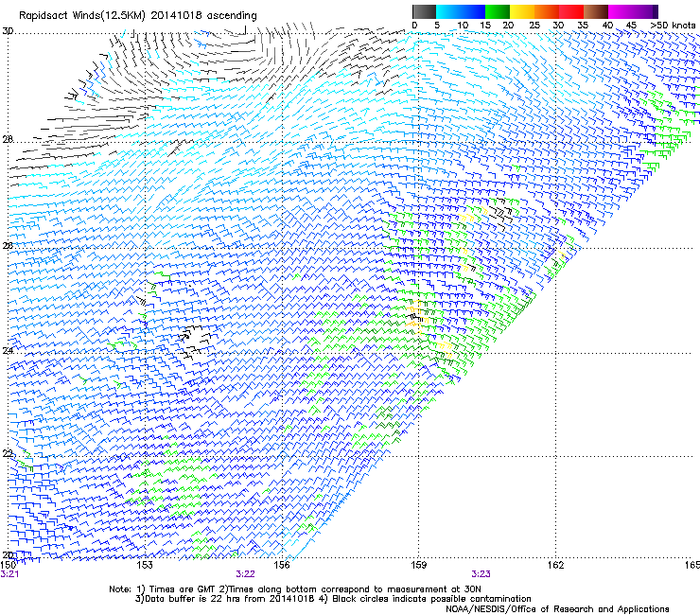
Task: Select the longitude label '159'
Action: coord(418,565)
